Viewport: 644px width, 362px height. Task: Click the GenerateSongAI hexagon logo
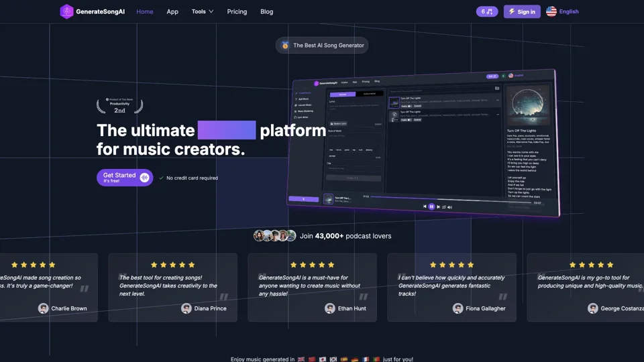coord(66,11)
